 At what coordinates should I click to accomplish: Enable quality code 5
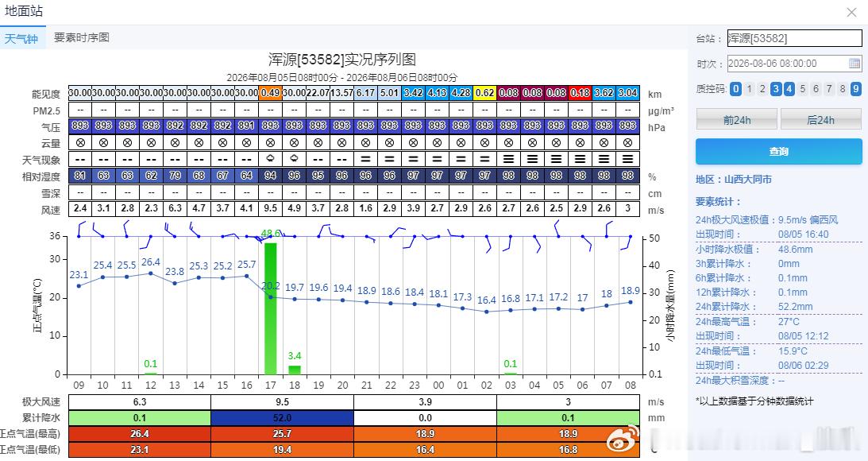point(803,89)
